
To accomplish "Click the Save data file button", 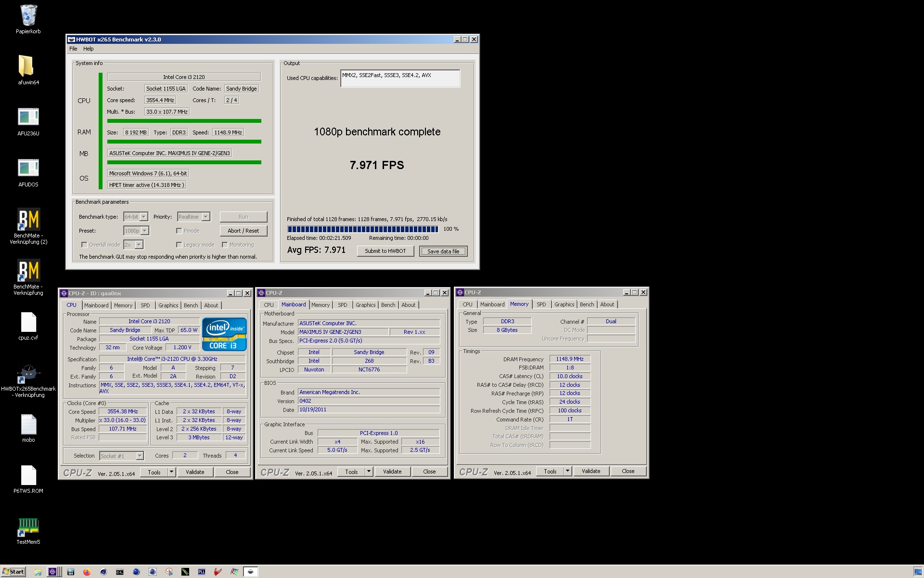I will 443,251.
